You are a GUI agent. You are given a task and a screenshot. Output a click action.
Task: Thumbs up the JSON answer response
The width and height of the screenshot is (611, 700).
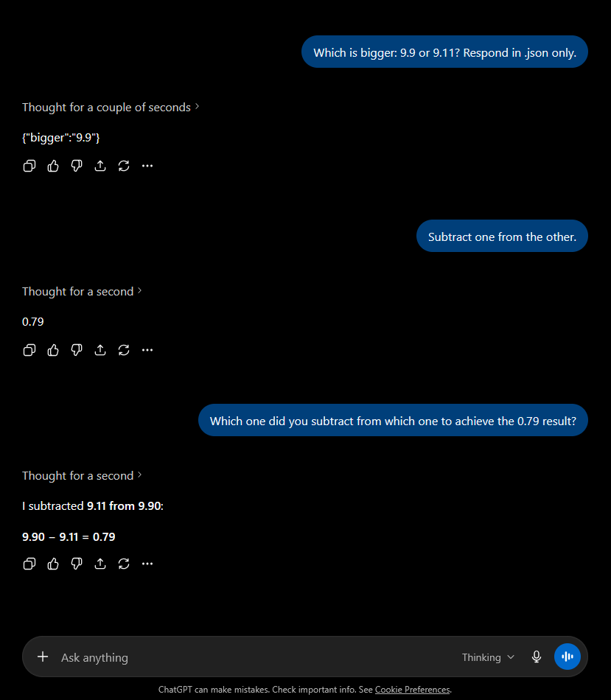click(53, 166)
